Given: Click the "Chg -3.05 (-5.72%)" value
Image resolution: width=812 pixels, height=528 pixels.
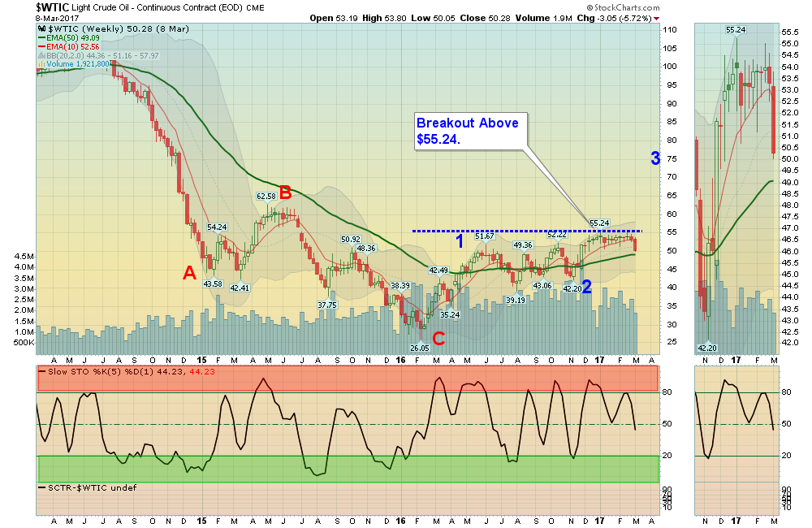Looking at the screenshot, I should (614, 18).
